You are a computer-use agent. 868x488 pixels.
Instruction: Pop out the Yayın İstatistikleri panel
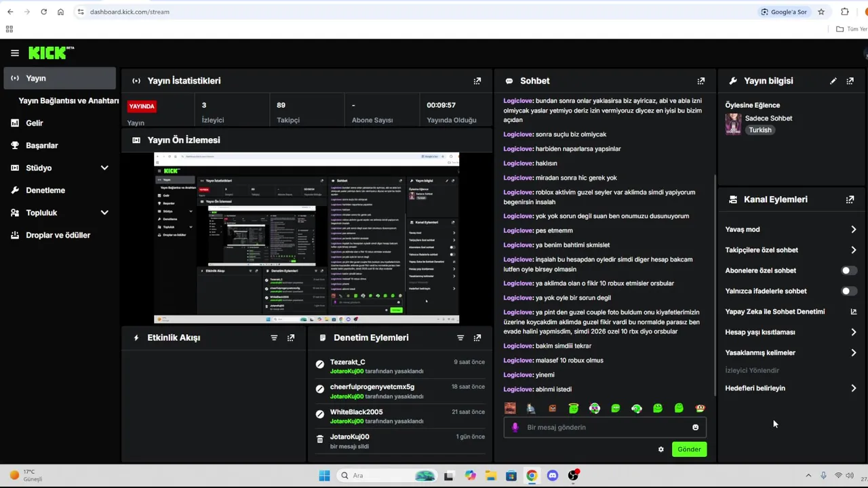[477, 81]
